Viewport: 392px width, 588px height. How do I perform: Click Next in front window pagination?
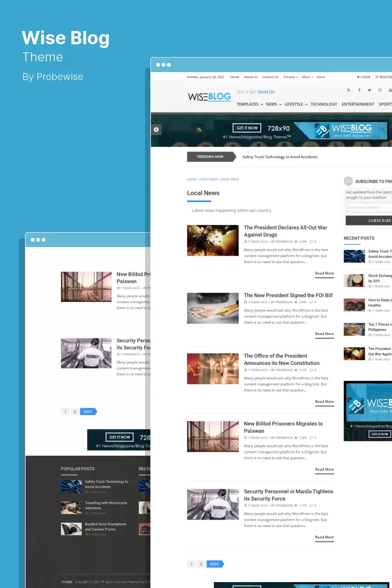pos(215,564)
